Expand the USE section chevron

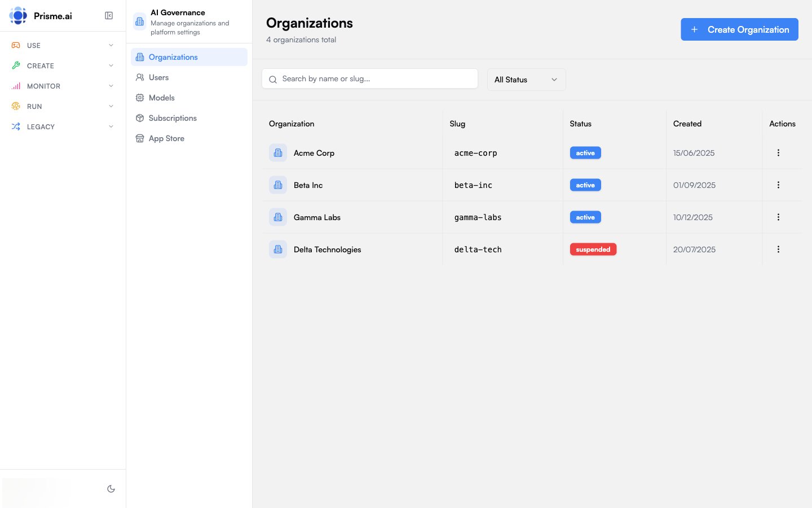click(x=111, y=45)
